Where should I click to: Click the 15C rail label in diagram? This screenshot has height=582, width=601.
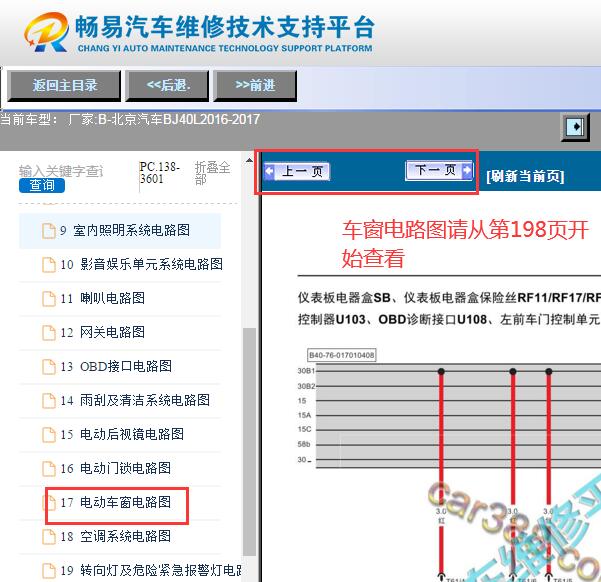[x=304, y=429]
